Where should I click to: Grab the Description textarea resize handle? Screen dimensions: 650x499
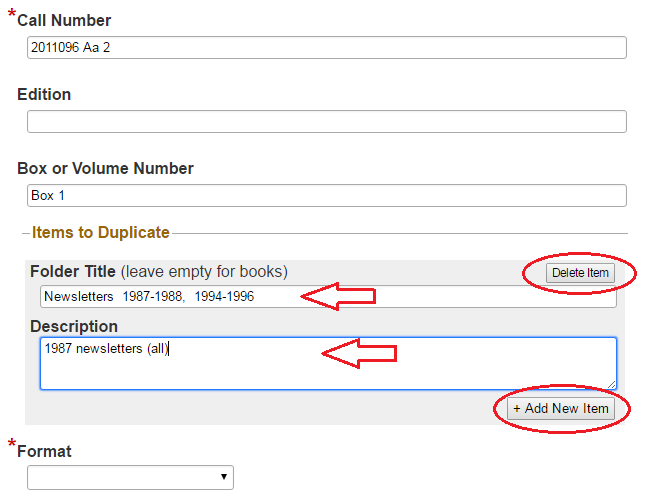612,385
